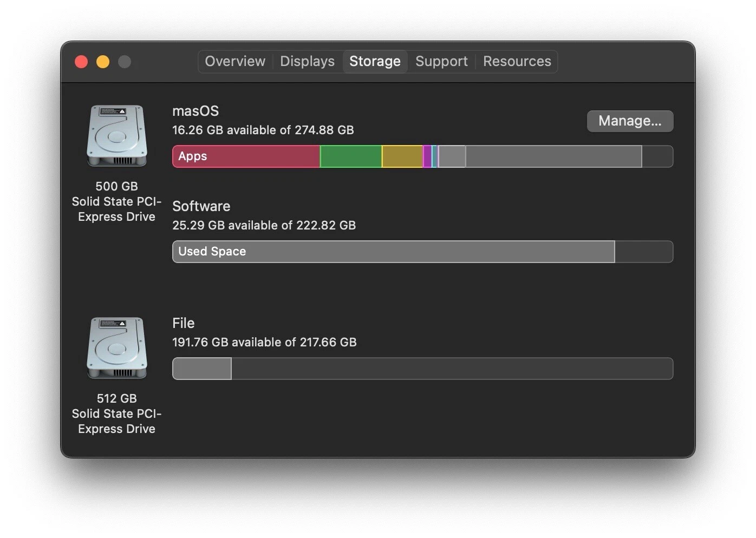Click the 512 GB drive icon
Viewport: 756px width, 538px height.
[x=116, y=347]
